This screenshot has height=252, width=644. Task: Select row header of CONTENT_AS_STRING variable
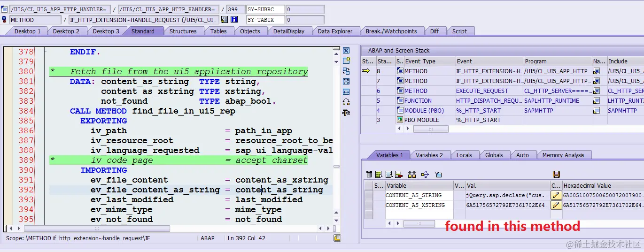(369, 195)
